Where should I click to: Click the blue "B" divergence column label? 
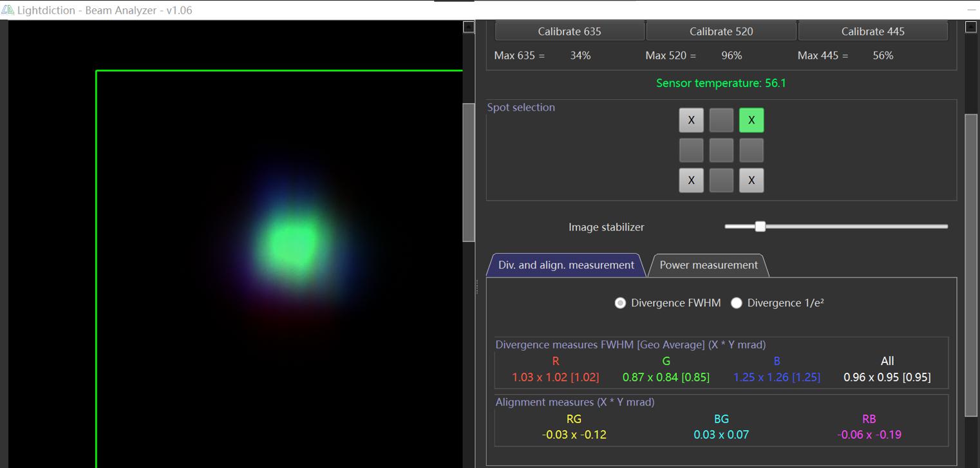(x=777, y=361)
